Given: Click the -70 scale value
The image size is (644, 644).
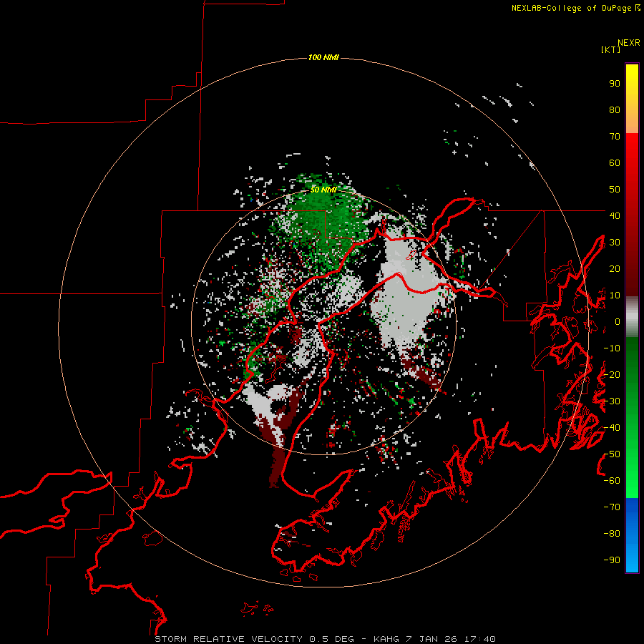Looking at the screenshot, I should coord(612,507).
